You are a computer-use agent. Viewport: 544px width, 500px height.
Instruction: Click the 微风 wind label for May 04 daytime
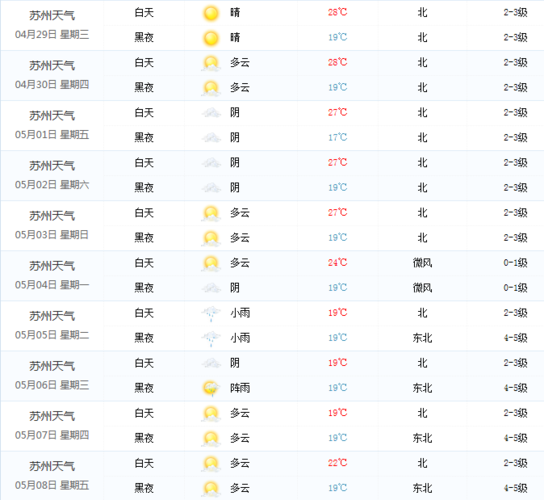(422, 263)
